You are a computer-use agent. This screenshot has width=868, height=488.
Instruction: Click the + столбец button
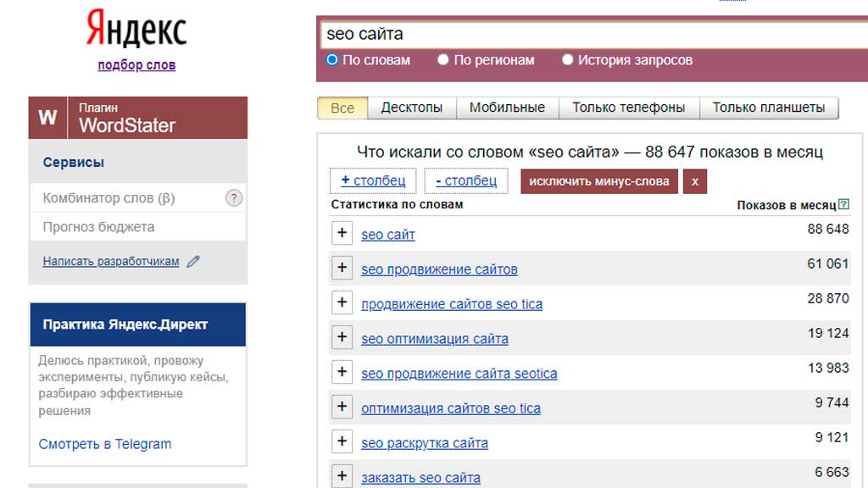click(375, 180)
